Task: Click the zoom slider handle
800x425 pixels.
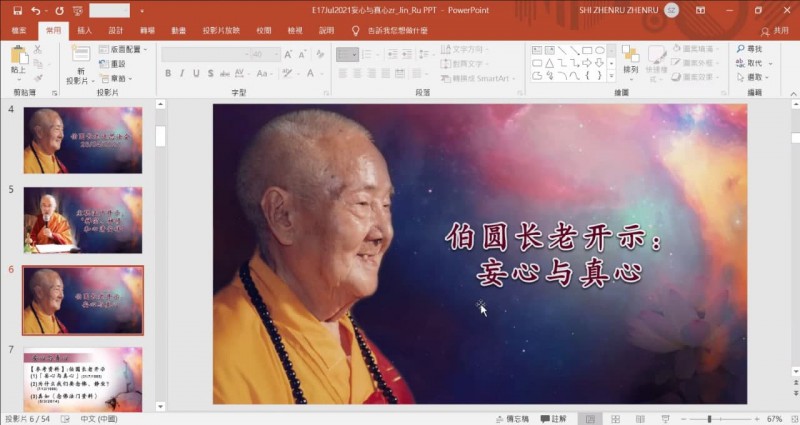Action: tap(709, 418)
